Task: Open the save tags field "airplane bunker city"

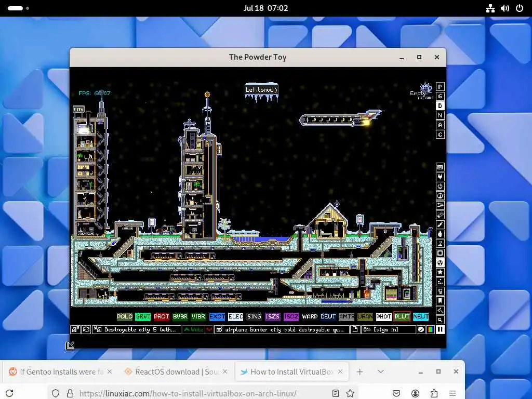Action: 282,329
